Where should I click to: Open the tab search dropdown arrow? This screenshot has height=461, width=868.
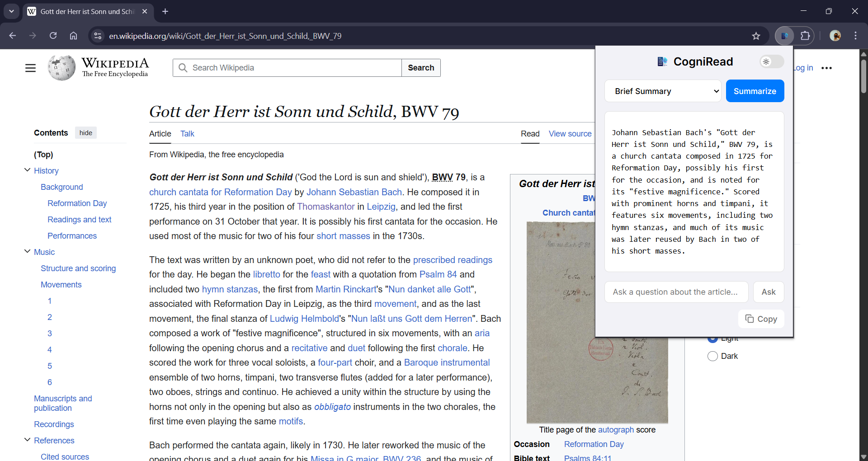tap(11, 11)
